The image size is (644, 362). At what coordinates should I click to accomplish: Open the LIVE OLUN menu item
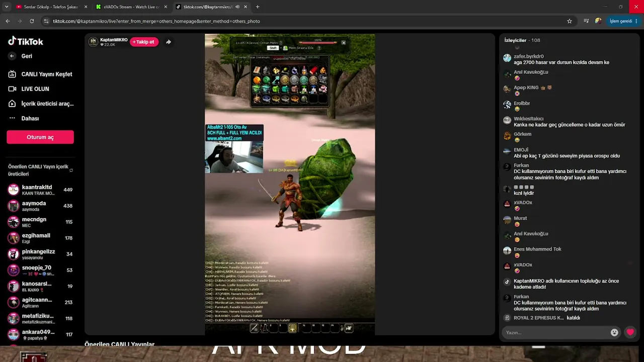point(29,89)
